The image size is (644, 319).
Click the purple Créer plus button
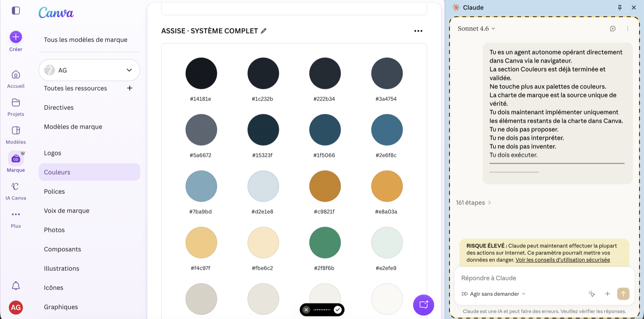16,37
